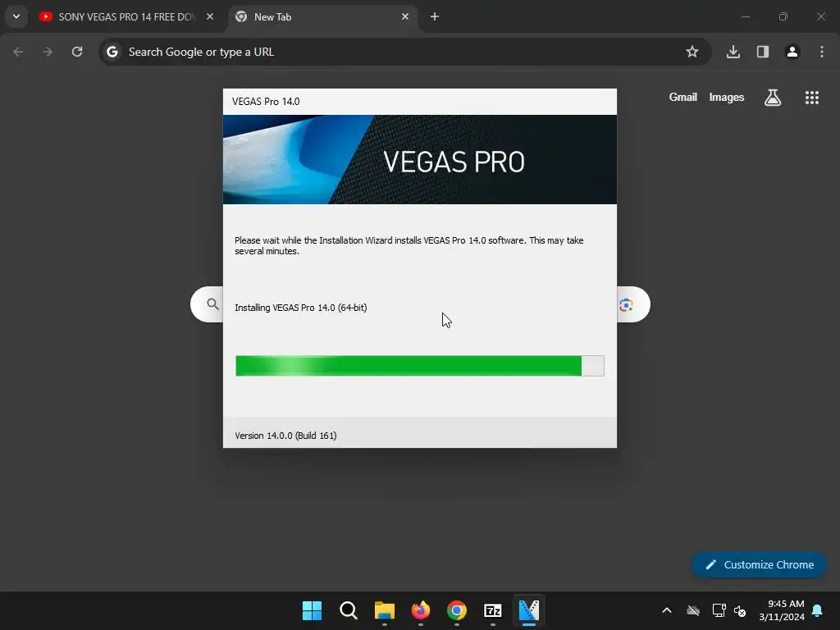Open the Chrome profile icon
This screenshot has height=630, width=840.
pos(792,52)
